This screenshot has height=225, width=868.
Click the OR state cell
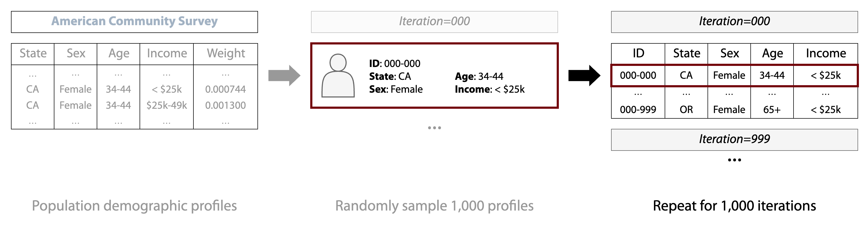[686, 110]
